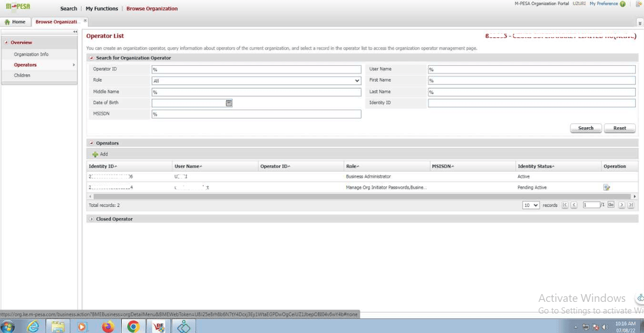The height and width of the screenshot is (333, 644).
Task: Click the Reset button
Action: 620,128
